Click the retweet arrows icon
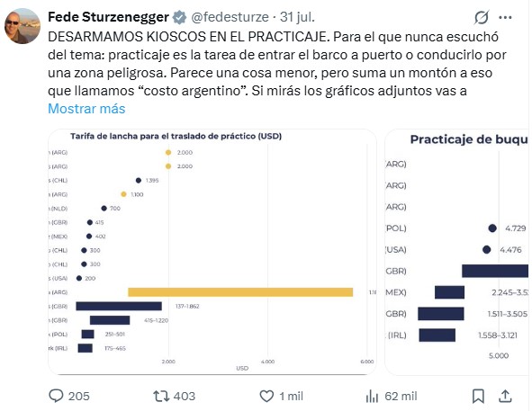The height and width of the screenshot is (411, 532). (x=161, y=396)
